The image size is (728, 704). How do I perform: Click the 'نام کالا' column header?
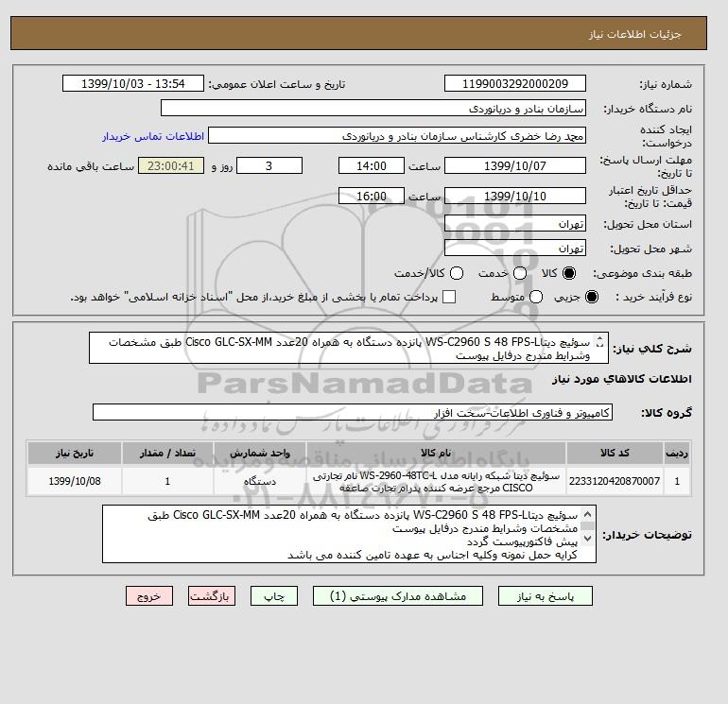[x=436, y=453]
